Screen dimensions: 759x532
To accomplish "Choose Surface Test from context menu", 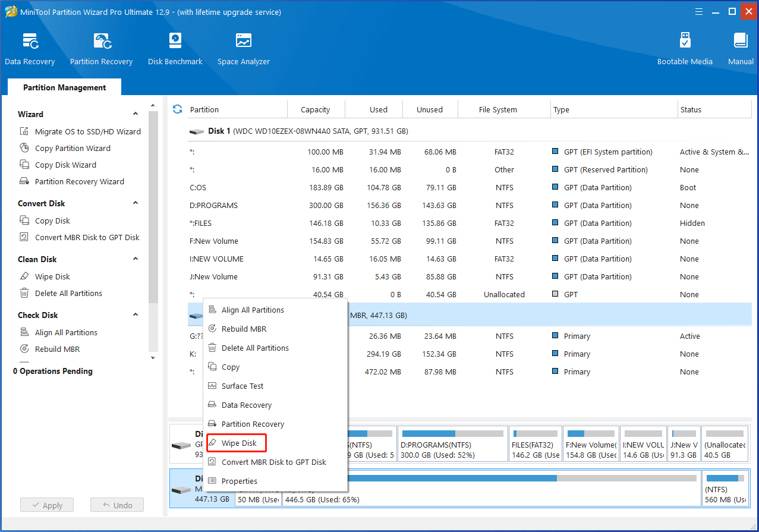I will 275,386.
